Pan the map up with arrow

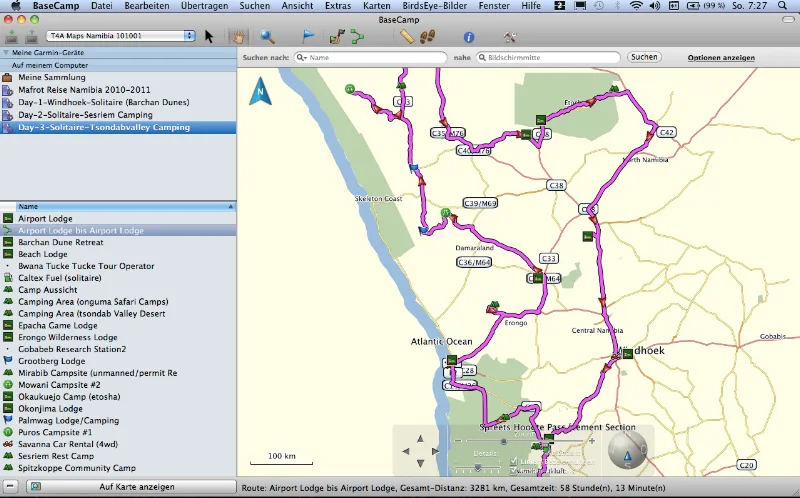tap(420, 439)
